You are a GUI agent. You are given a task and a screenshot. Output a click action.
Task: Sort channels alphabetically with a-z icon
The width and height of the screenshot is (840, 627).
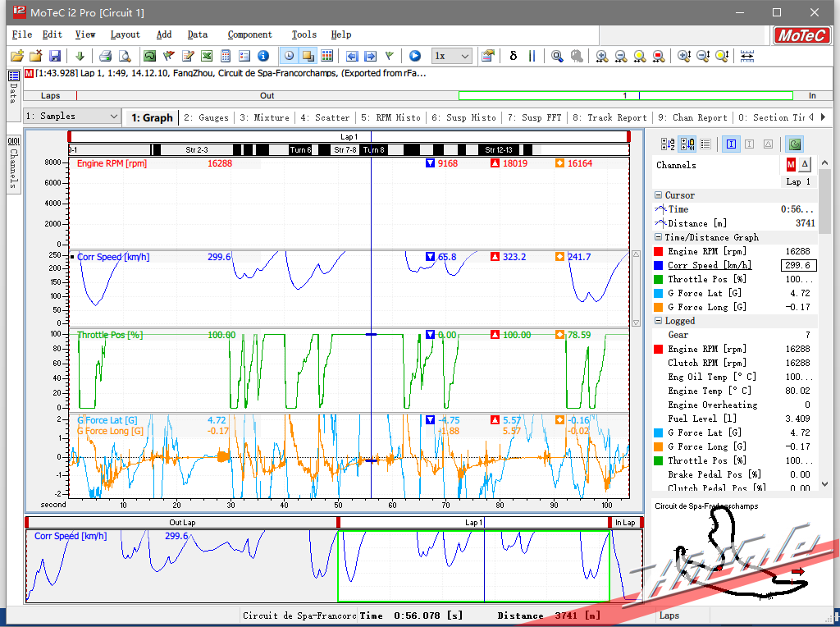[x=668, y=144]
